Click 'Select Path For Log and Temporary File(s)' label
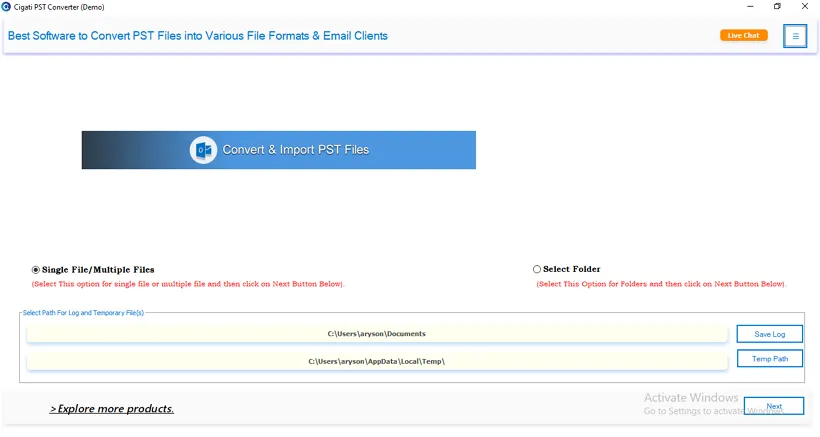The image size is (820, 437). tap(83, 313)
